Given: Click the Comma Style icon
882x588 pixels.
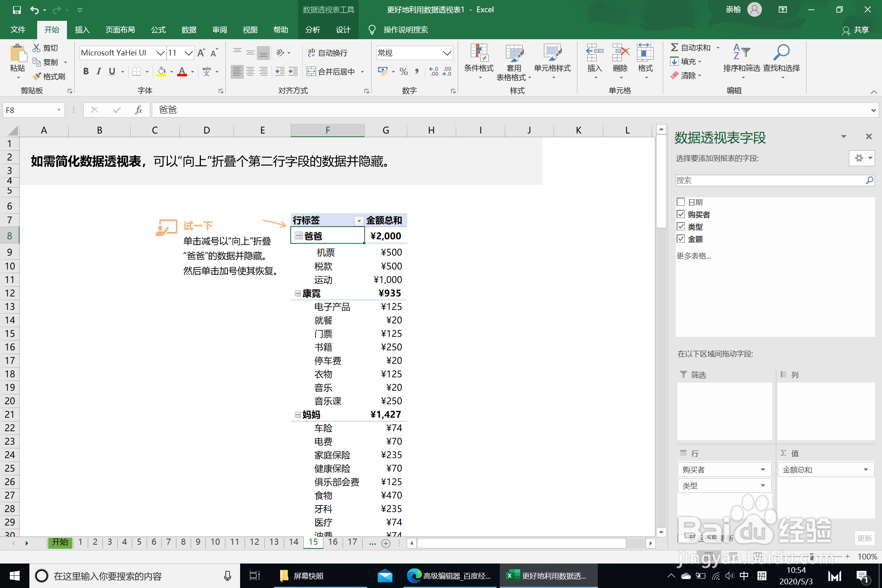Looking at the screenshot, I should pyautogui.click(x=417, y=71).
